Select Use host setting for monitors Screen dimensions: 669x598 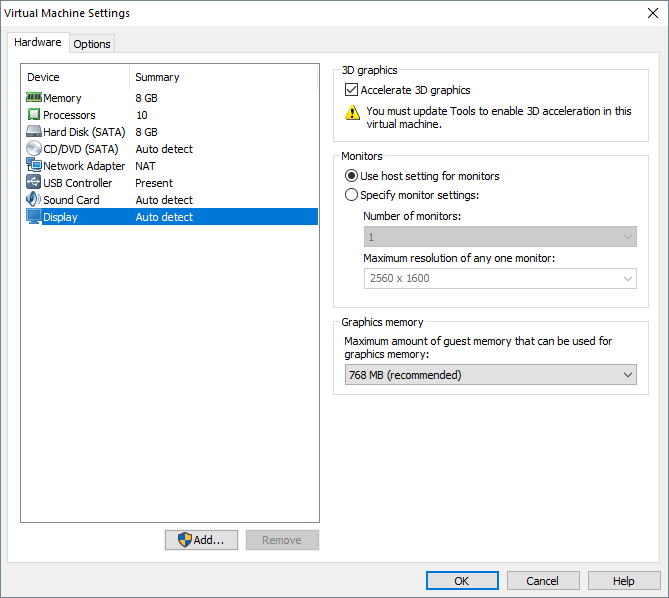[x=351, y=176]
